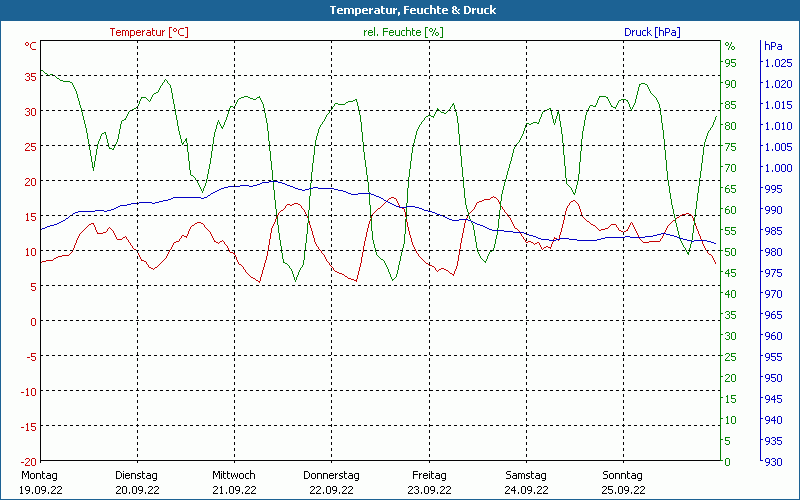Click the humidity axis value '75'
The image size is (800, 500).
click(x=731, y=147)
